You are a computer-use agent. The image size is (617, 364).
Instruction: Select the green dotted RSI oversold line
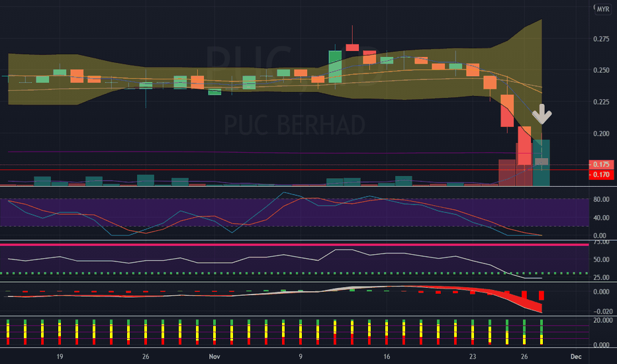tap(295, 273)
